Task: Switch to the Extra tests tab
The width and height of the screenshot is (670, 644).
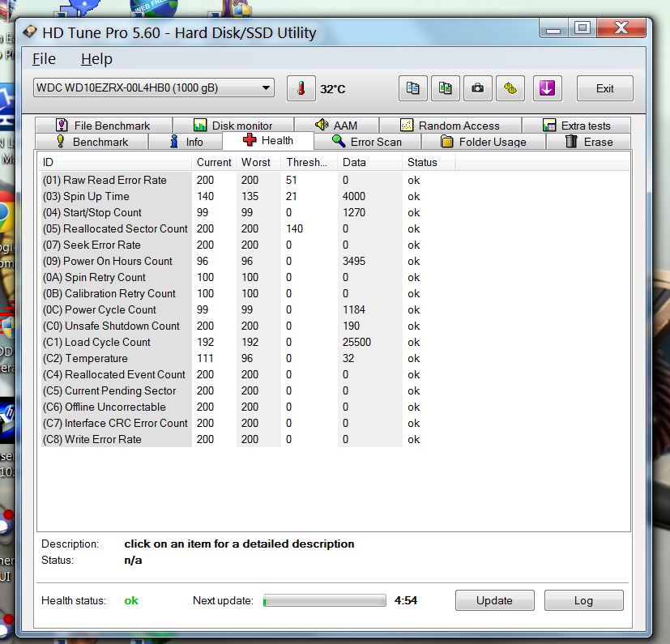Action: 576,126
